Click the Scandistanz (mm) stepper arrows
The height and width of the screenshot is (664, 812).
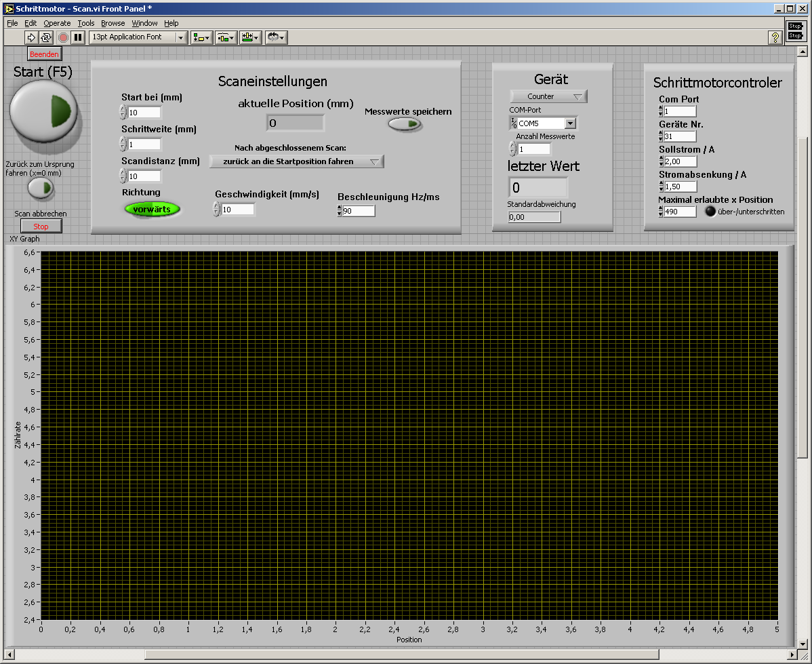(x=123, y=176)
